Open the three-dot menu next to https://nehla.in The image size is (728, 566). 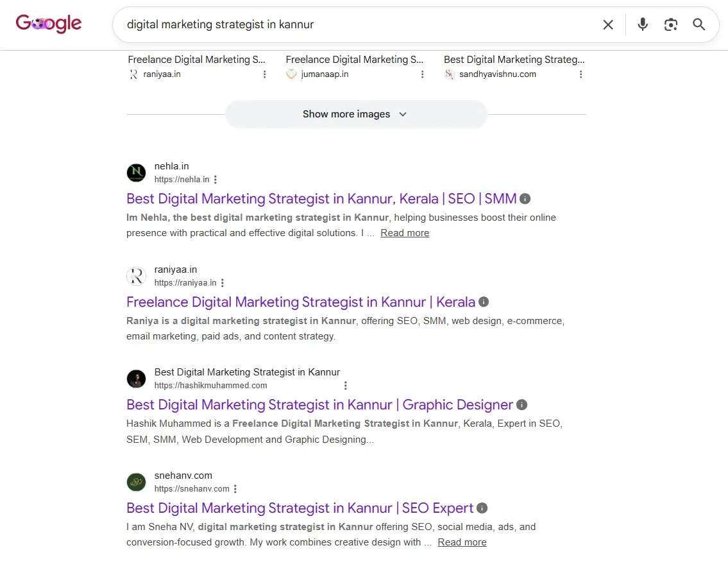[216, 180]
